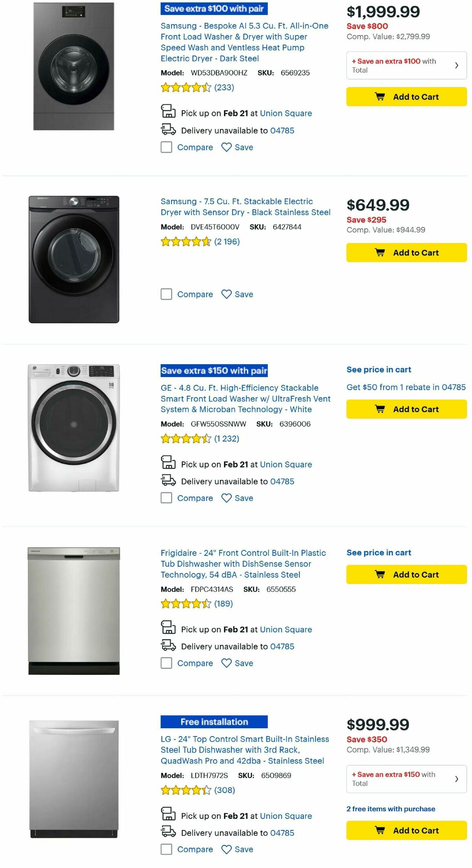Check the Compare box for the Samsung dryer
The width and height of the screenshot is (472, 868).
[x=166, y=294]
